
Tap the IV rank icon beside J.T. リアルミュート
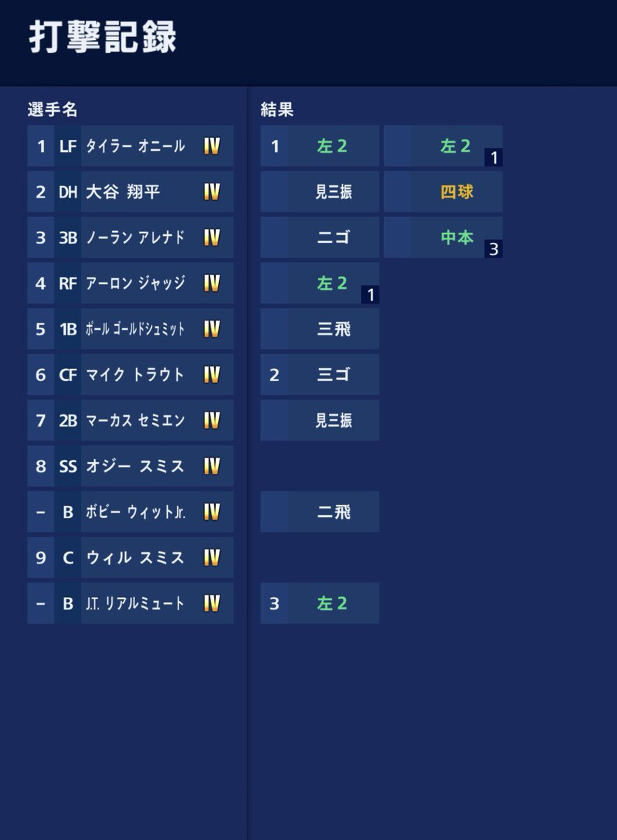point(212,603)
